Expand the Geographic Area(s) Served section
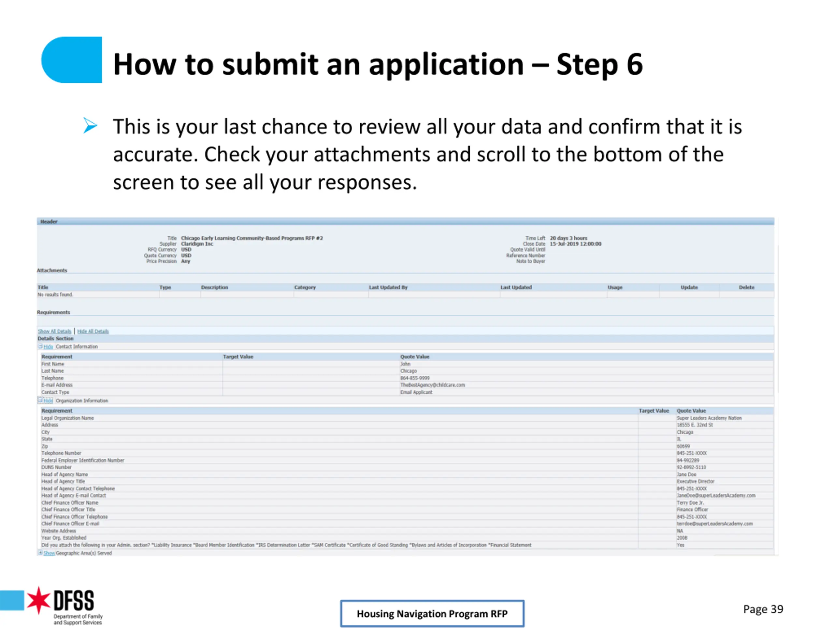The image size is (834, 644). 49,553
